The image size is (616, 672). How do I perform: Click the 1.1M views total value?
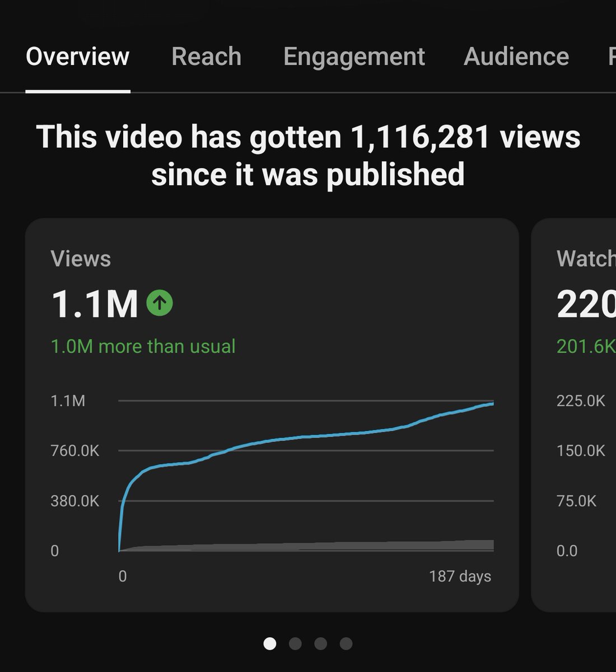pos(94,304)
